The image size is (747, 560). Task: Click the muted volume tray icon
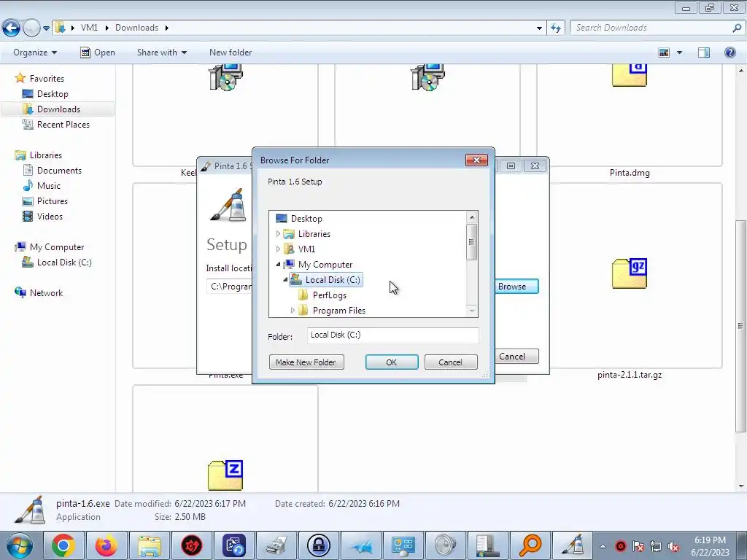[x=673, y=547]
